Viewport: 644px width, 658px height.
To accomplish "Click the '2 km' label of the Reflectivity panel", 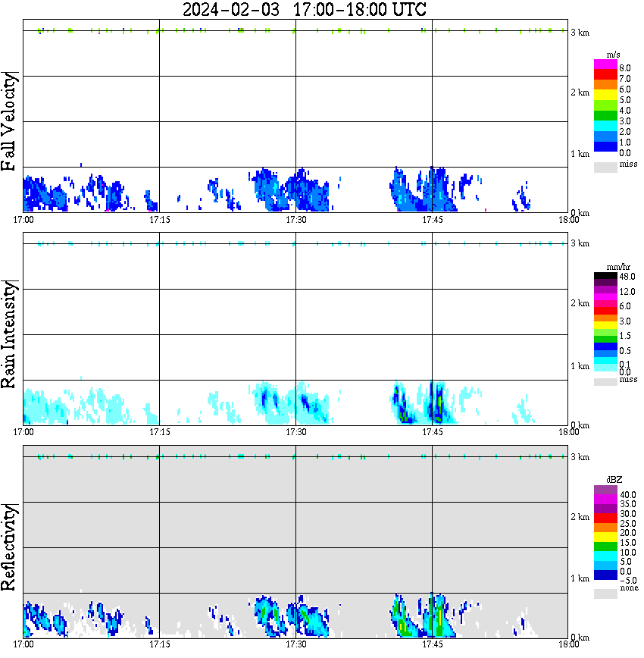I will point(580,517).
